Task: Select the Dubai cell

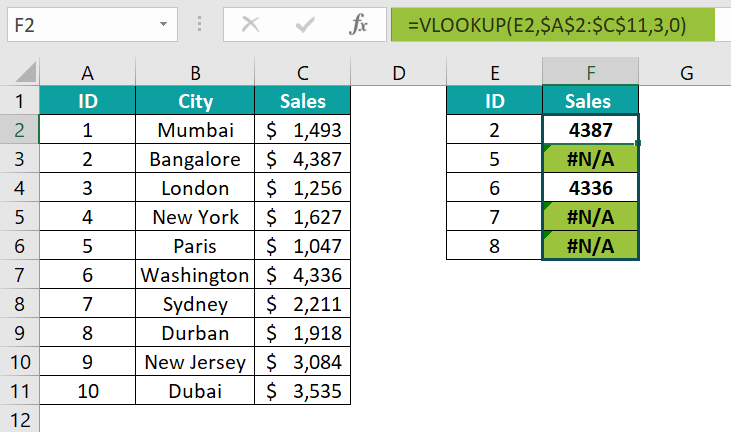Action: [195, 390]
